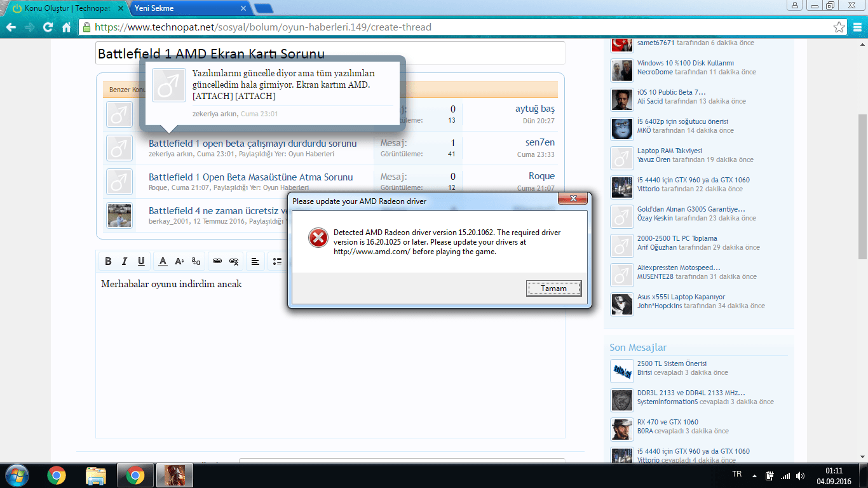
Task: Open the text alignment option
Action: tap(255, 261)
